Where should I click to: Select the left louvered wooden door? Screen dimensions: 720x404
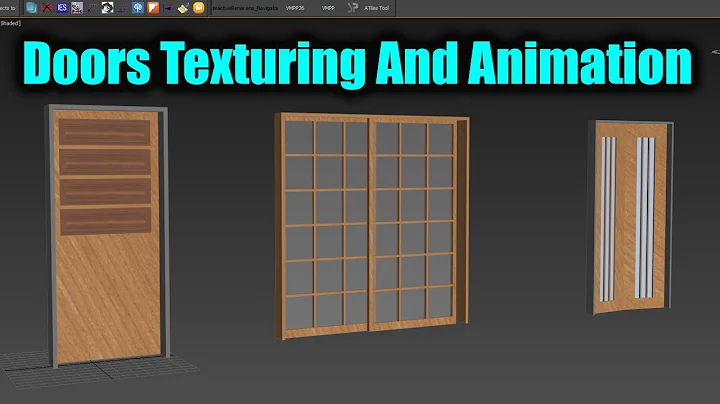[x=107, y=235]
